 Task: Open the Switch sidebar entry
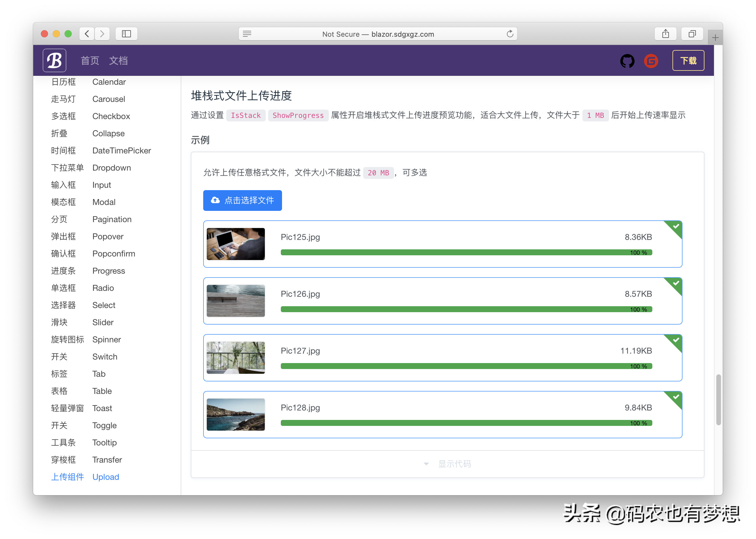105,357
